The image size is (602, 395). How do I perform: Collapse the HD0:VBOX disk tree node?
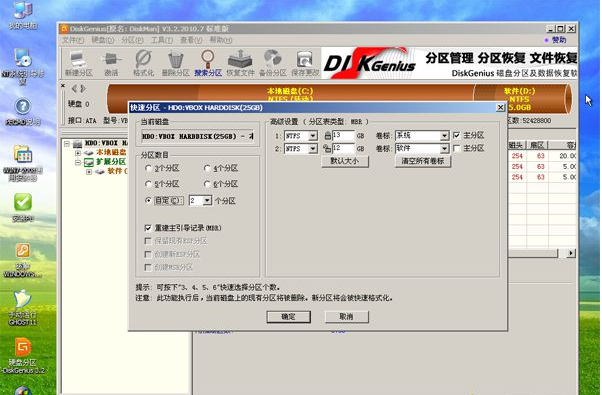(x=67, y=144)
